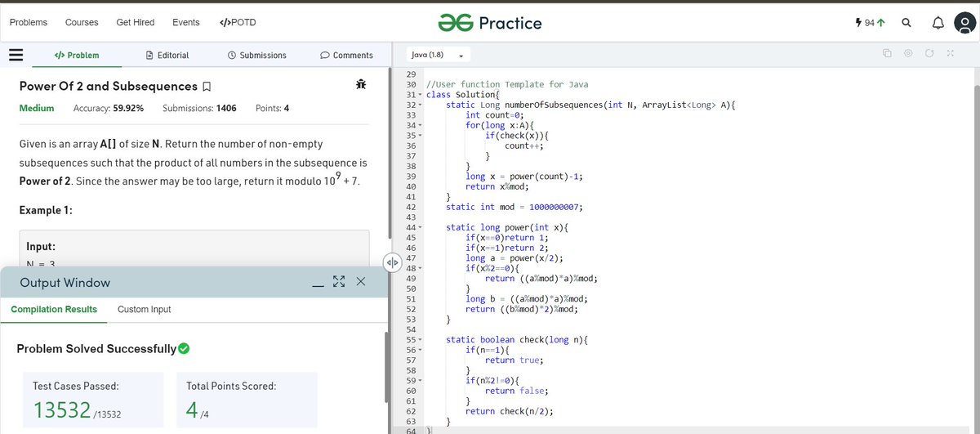
Task: Click the Accuracy: 59.92% text
Action: click(x=109, y=109)
